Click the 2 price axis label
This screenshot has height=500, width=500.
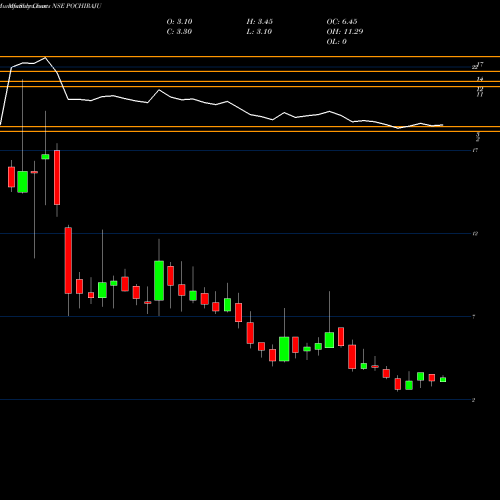tap(474, 400)
